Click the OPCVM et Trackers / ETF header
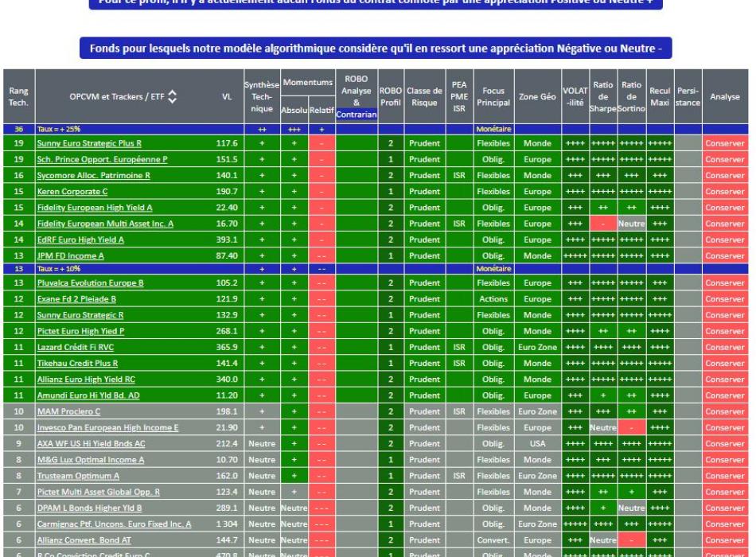756x557 pixels. [x=117, y=96]
